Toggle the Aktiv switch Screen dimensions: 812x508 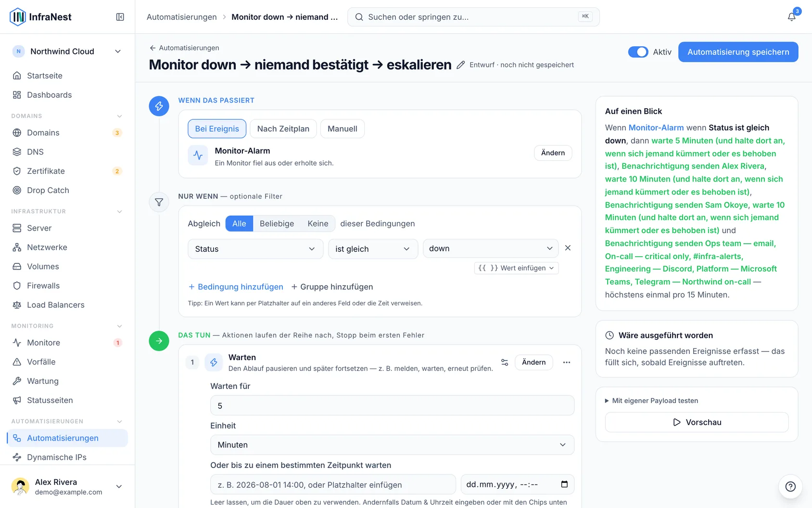(638, 52)
